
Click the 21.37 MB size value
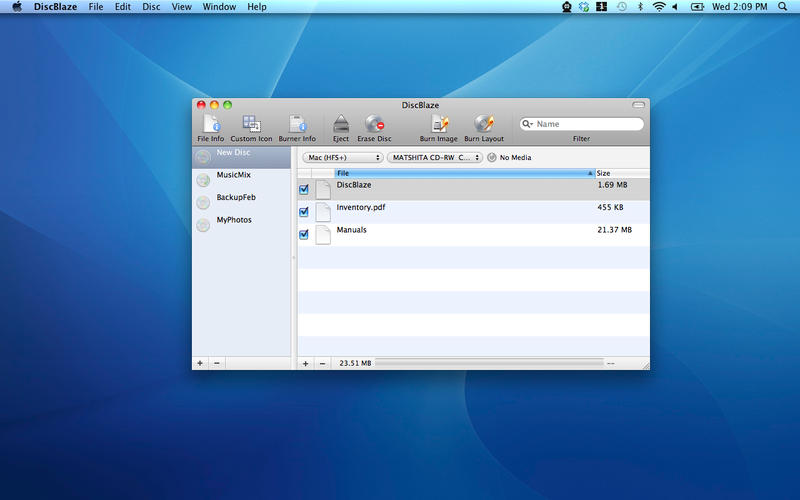pos(614,230)
